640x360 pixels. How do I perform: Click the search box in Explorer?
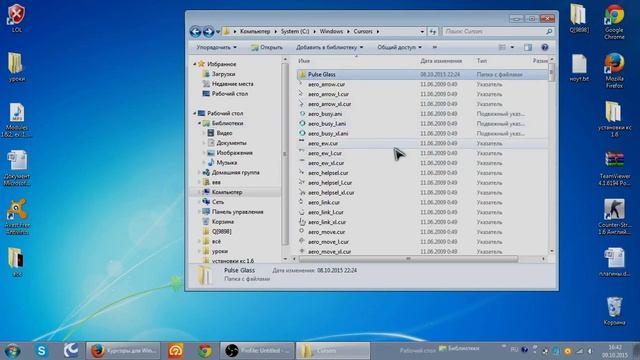(498, 31)
